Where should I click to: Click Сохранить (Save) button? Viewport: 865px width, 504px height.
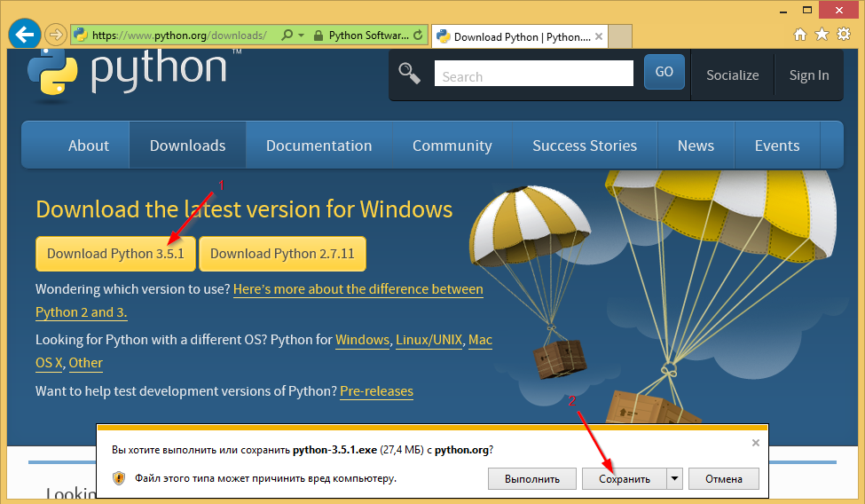click(625, 478)
